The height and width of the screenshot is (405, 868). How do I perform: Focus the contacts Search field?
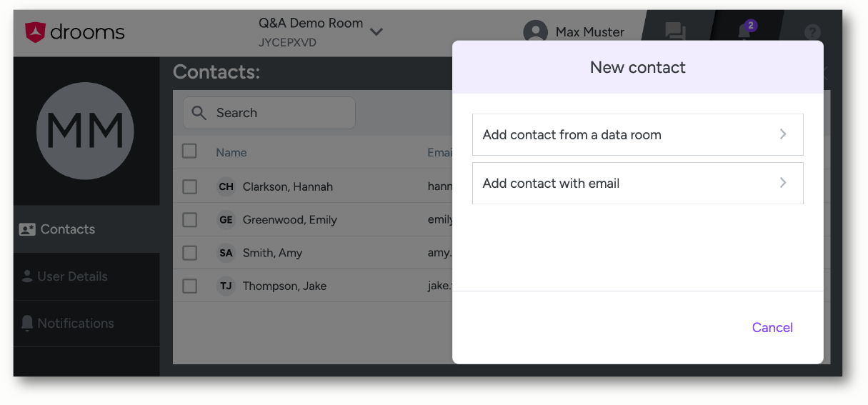coord(279,113)
